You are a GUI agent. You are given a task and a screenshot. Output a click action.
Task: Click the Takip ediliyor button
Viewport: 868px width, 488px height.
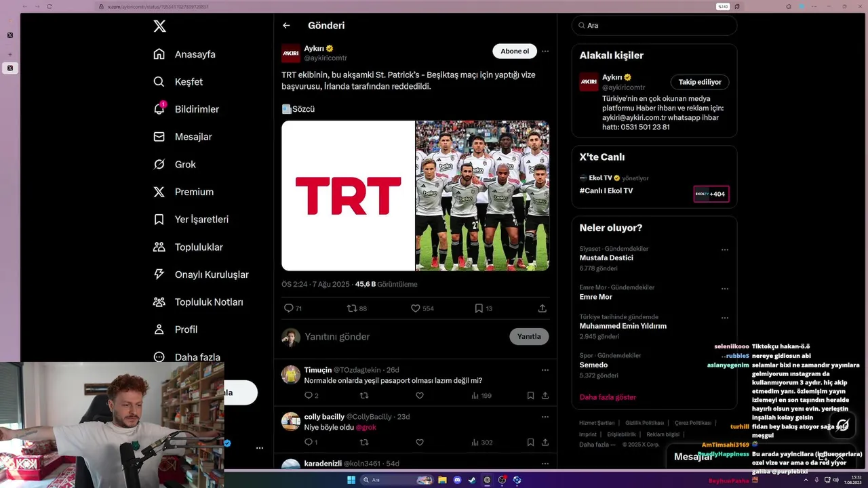[700, 82]
